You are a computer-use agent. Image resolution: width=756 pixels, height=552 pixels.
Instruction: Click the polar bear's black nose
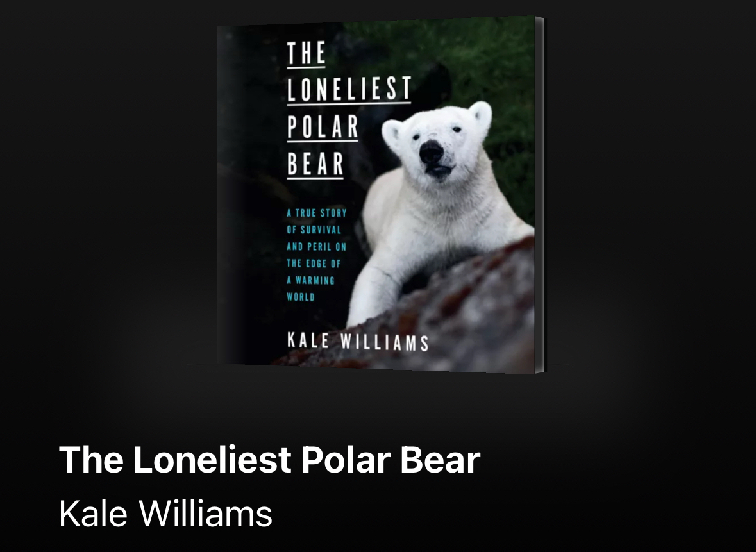click(431, 152)
